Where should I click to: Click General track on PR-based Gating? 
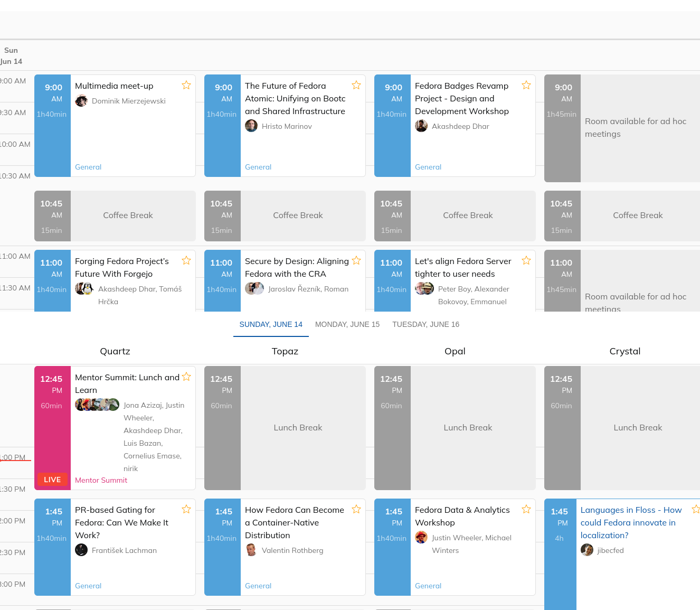88,586
